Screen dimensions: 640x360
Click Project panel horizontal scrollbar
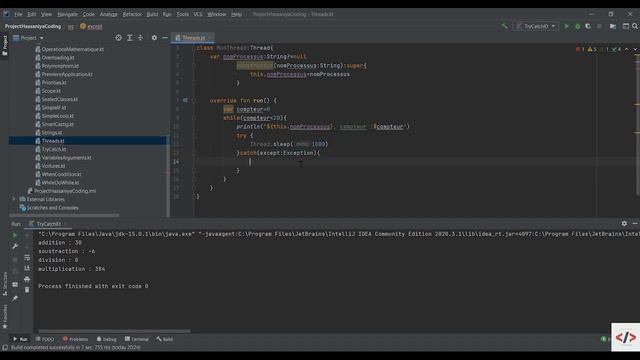click(64, 215)
